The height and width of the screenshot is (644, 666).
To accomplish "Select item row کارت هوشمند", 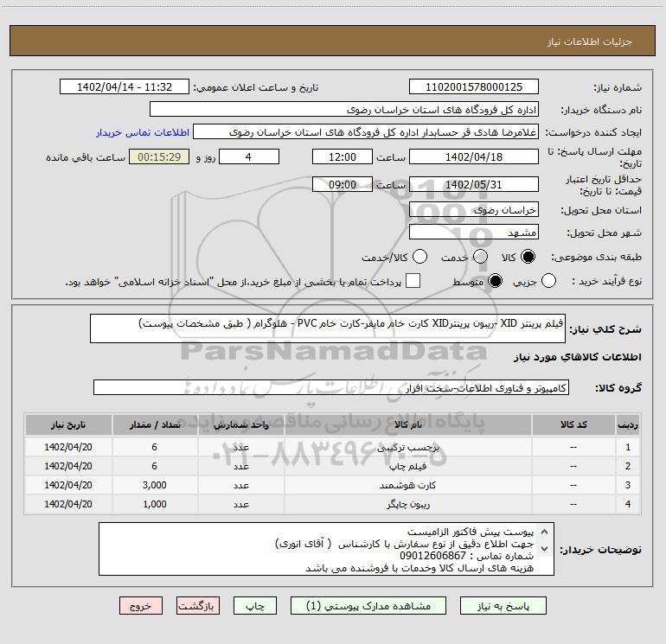I will click(333, 485).
